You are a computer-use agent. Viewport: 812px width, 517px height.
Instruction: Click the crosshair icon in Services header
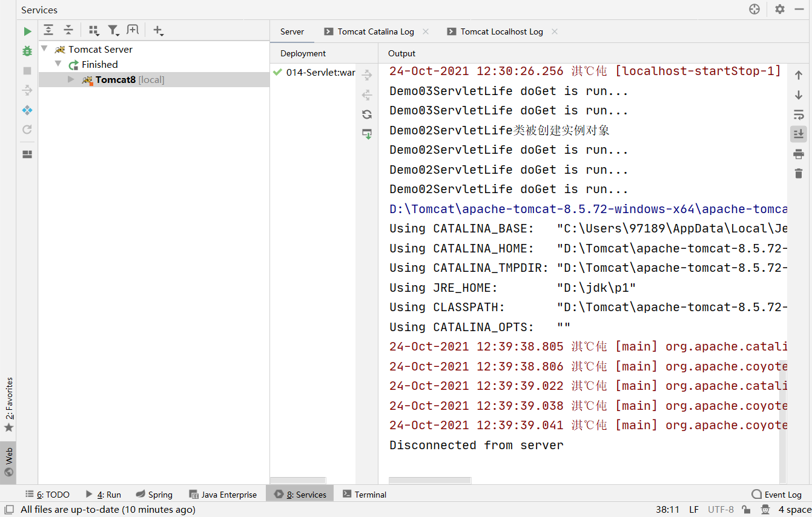[754, 9]
